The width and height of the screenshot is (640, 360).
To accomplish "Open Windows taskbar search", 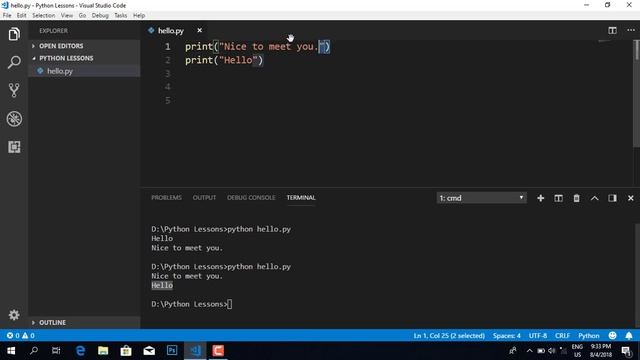I will click(34, 351).
